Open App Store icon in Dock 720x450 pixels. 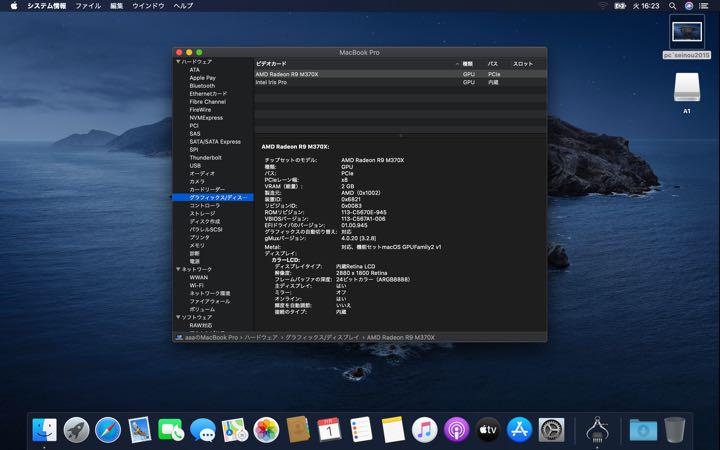pyautogui.click(x=519, y=430)
